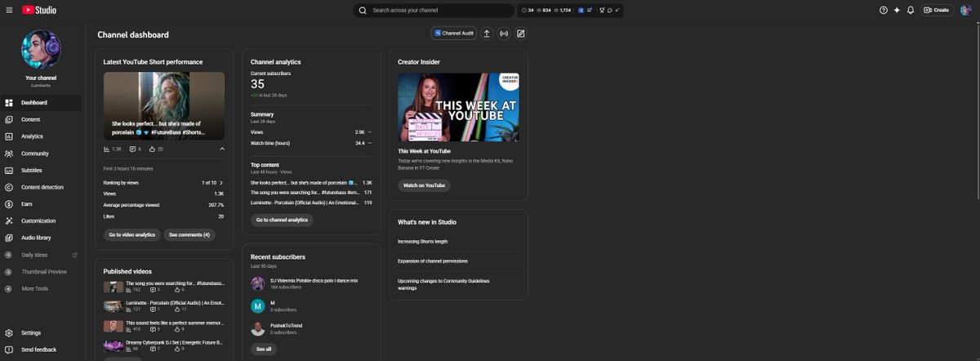Open More Tools in sidebar
The image size is (980, 361).
[x=41, y=288]
